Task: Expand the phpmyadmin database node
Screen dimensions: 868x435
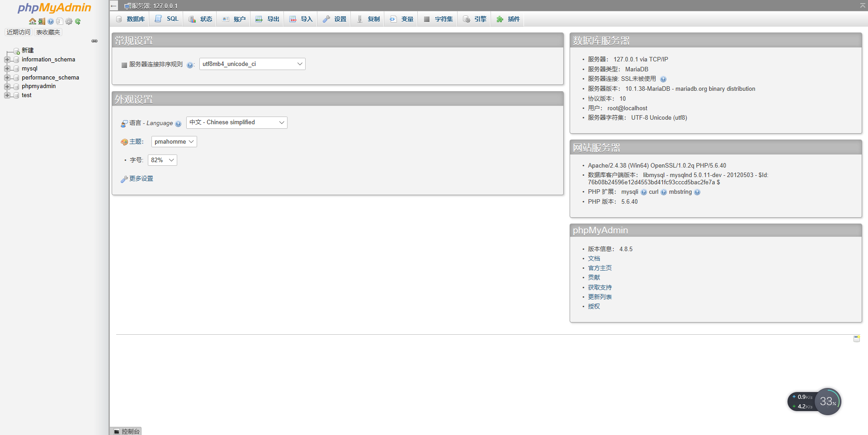Action: point(6,86)
